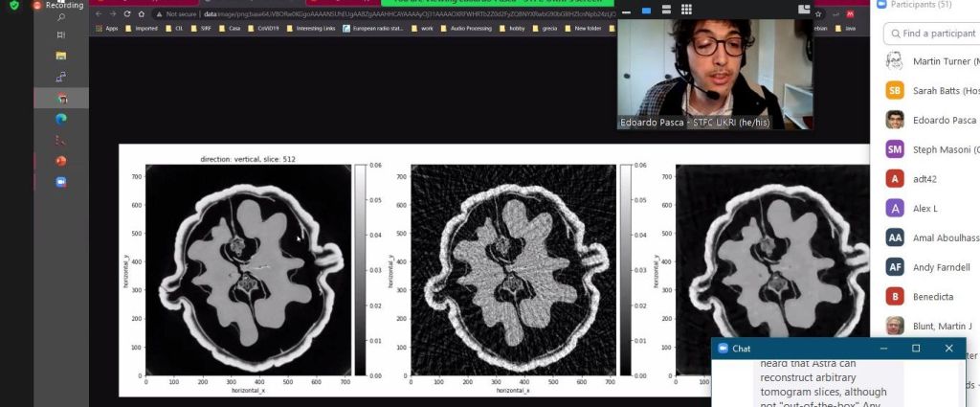This screenshot has width=980, height=407.
Task: Click the first plot's grayscale colorbar
Action: coord(360,269)
